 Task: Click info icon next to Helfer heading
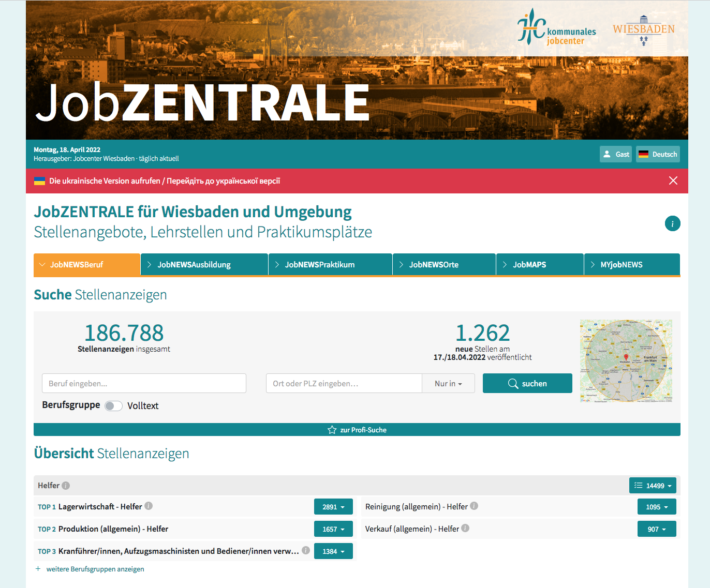pos(66,486)
